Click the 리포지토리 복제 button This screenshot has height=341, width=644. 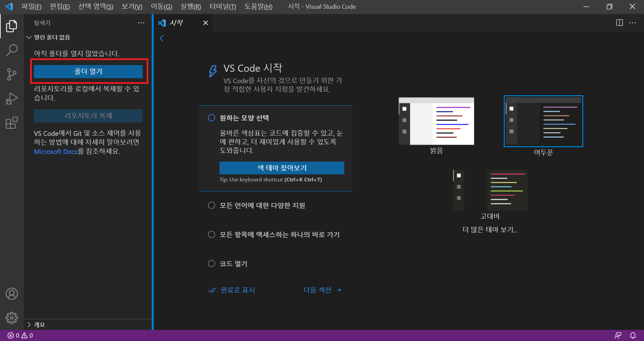coord(88,116)
